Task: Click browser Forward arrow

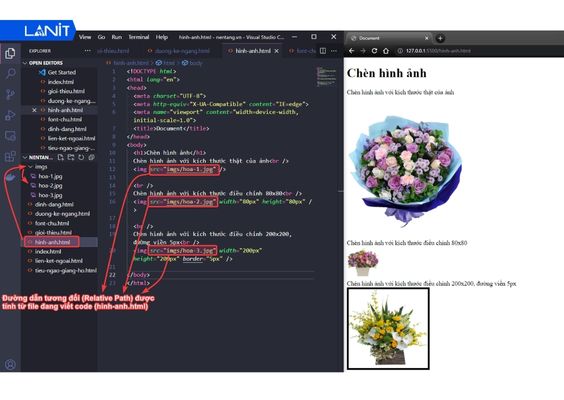Action: pos(363,51)
